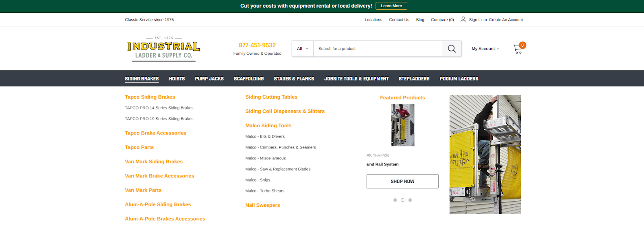Select the second carousel dot

402,200
